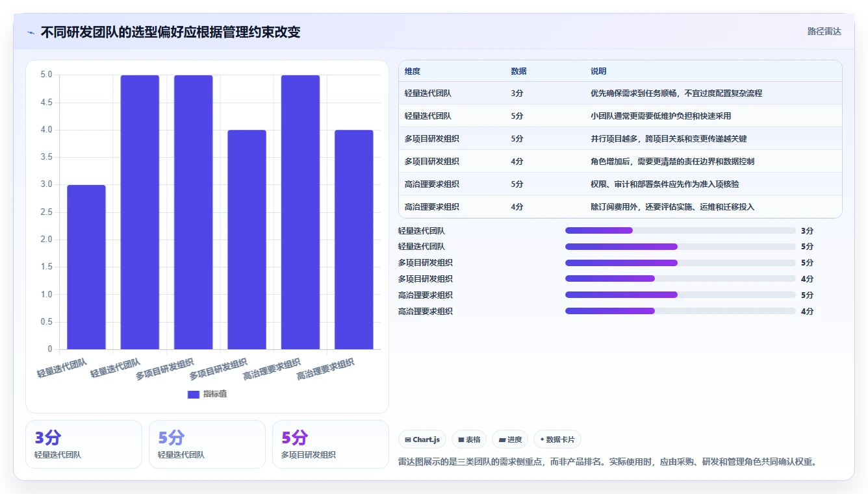Click the lightning icon beside the title
Viewport: 868px width, 494px height.
[31, 32]
